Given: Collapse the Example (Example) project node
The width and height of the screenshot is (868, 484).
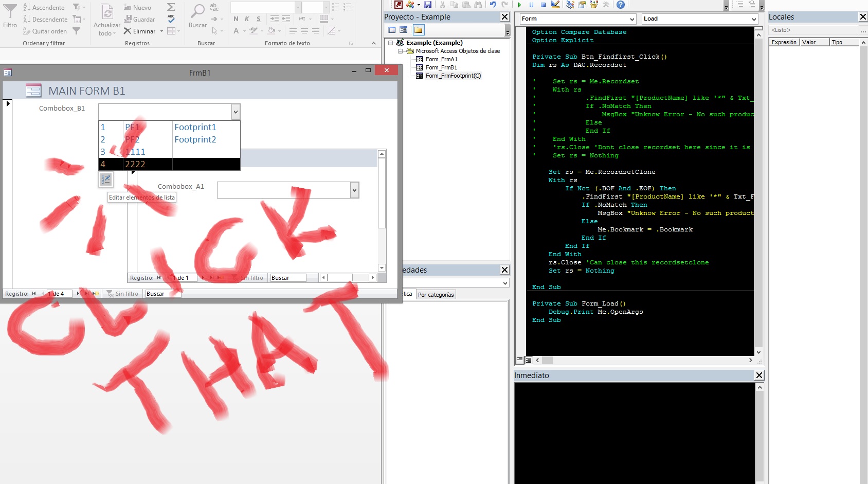Looking at the screenshot, I should tap(391, 43).
